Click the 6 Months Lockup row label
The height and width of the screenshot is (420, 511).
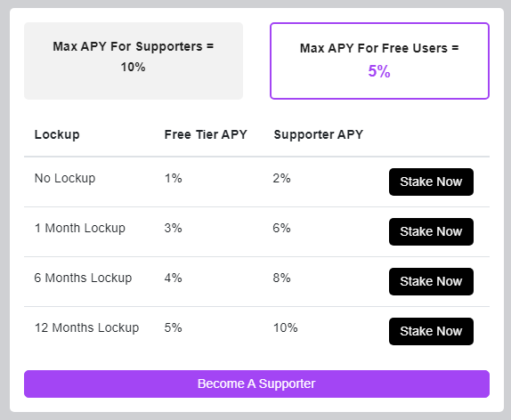(x=83, y=278)
